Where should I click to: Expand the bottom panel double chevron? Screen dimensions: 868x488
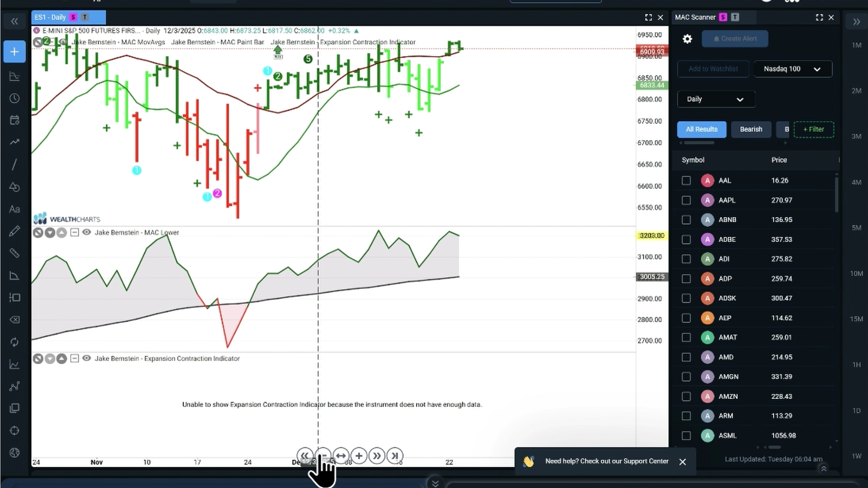435,483
